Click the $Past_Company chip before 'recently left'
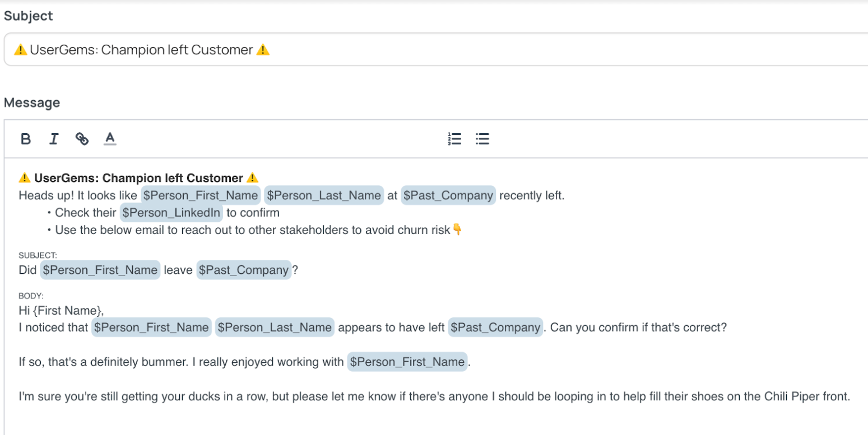This screenshot has height=435, width=868. [x=448, y=195]
